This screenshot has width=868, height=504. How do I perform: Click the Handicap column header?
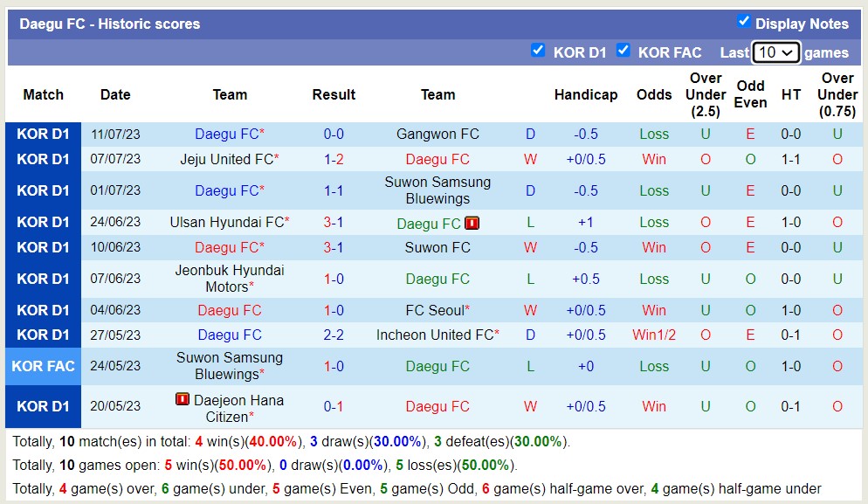tap(586, 94)
